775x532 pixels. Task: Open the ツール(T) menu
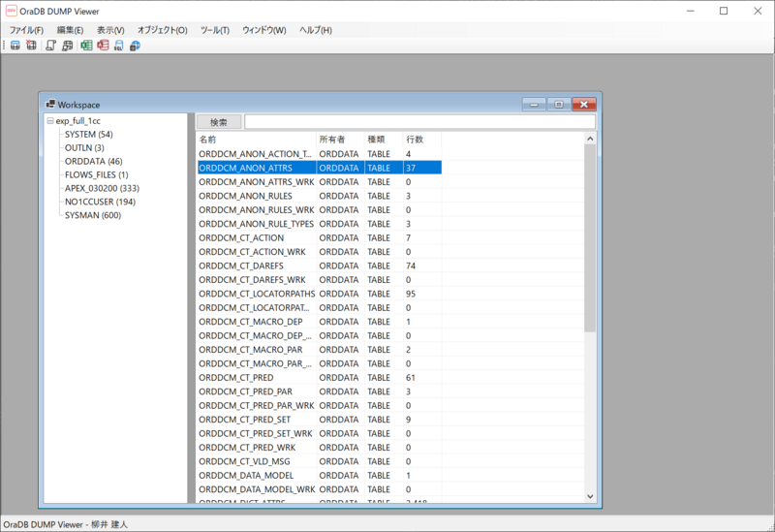tap(214, 30)
